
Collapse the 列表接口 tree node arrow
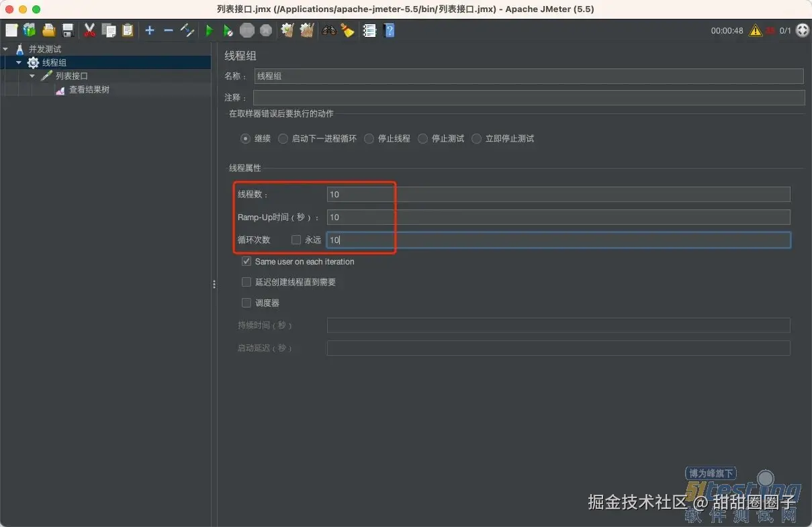click(x=32, y=76)
